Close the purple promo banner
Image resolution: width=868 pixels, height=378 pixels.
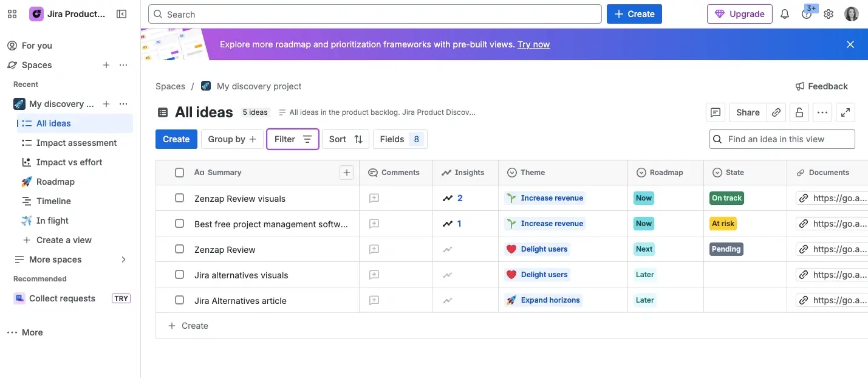[x=850, y=44]
